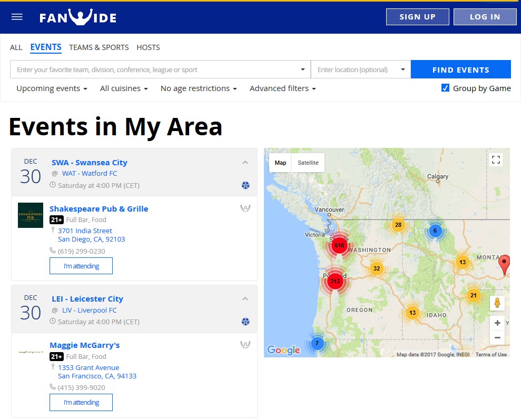The width and height of the screenshot is (521, 420).
Task: Open WAT - Watford FC link
Action: 90,173
